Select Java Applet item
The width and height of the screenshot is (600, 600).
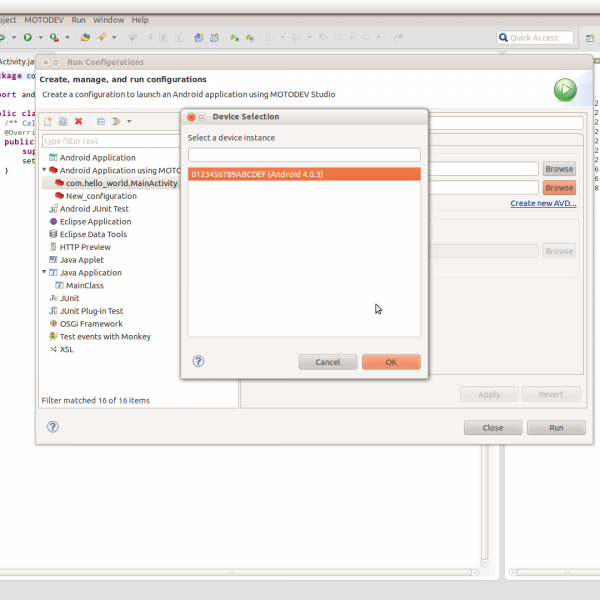(x=82, y=260)
